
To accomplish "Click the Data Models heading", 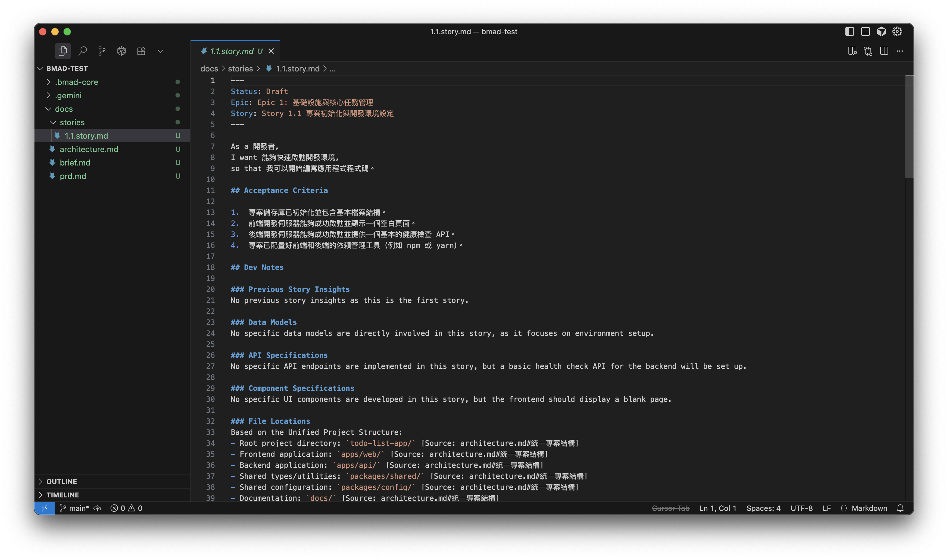I will [264, 322].
